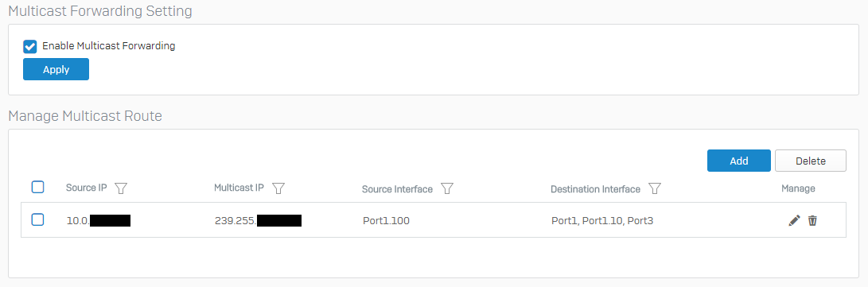This screenshot has height=287, width=868.
Task: Filter by Destination Interface funnel icon
Action: [655, 188]
